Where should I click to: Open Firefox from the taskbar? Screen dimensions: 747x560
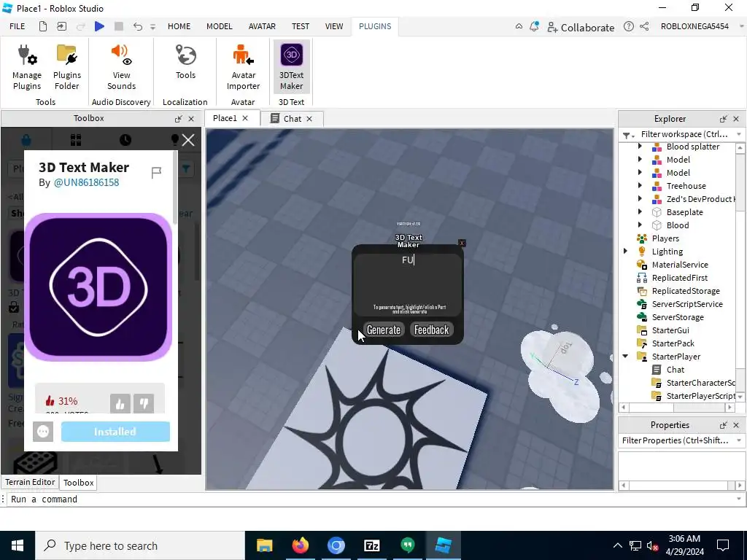(300, 545)
